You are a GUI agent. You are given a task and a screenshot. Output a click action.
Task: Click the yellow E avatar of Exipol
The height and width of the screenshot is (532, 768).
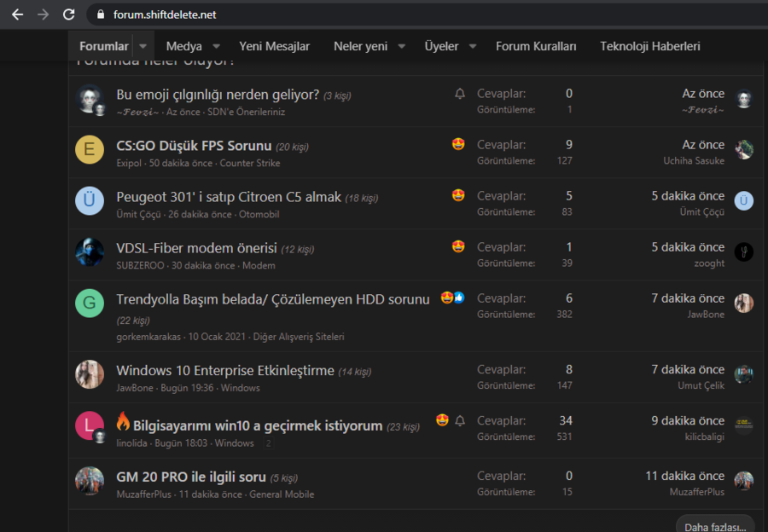90,149
